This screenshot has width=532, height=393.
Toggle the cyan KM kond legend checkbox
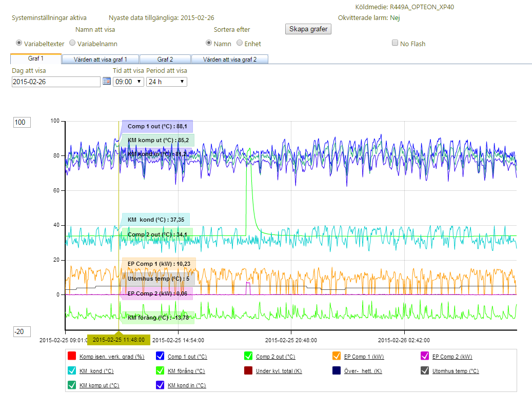coord(72,370)
